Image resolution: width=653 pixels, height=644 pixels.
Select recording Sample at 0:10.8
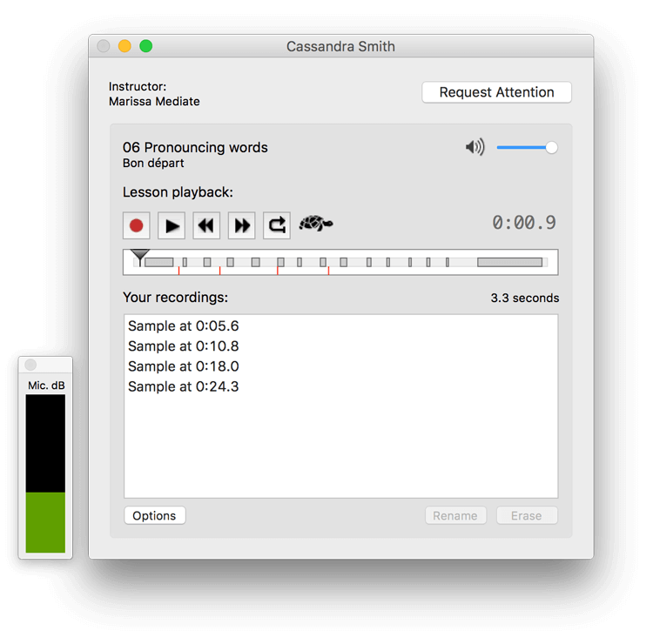(x=340, y=346)
